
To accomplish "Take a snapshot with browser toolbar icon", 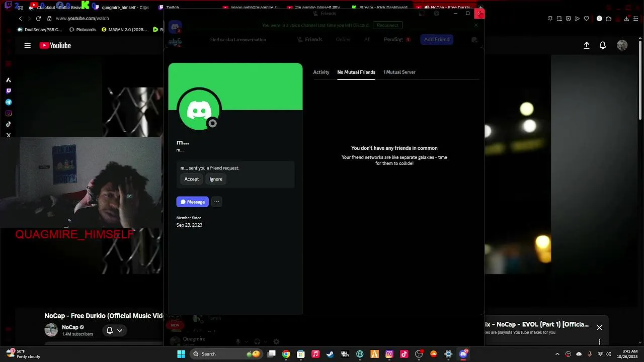I will pos(559,19).
